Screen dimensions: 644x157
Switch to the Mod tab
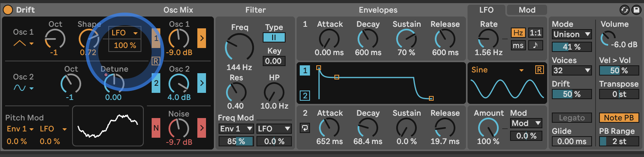tap(527, 10)
